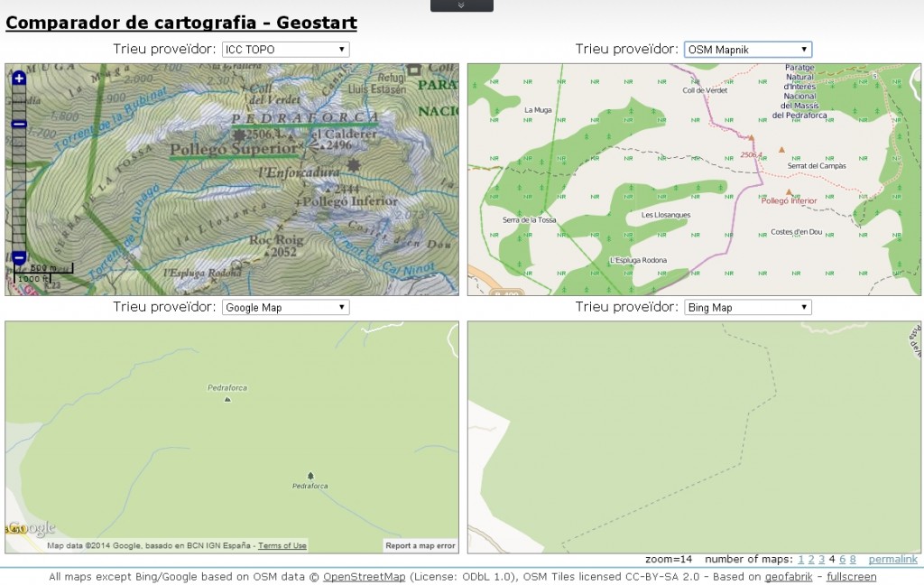Open the OSM Mapnik provider dropdown
This screenshot has width=924, height=585.
click(x=748, y=50)
